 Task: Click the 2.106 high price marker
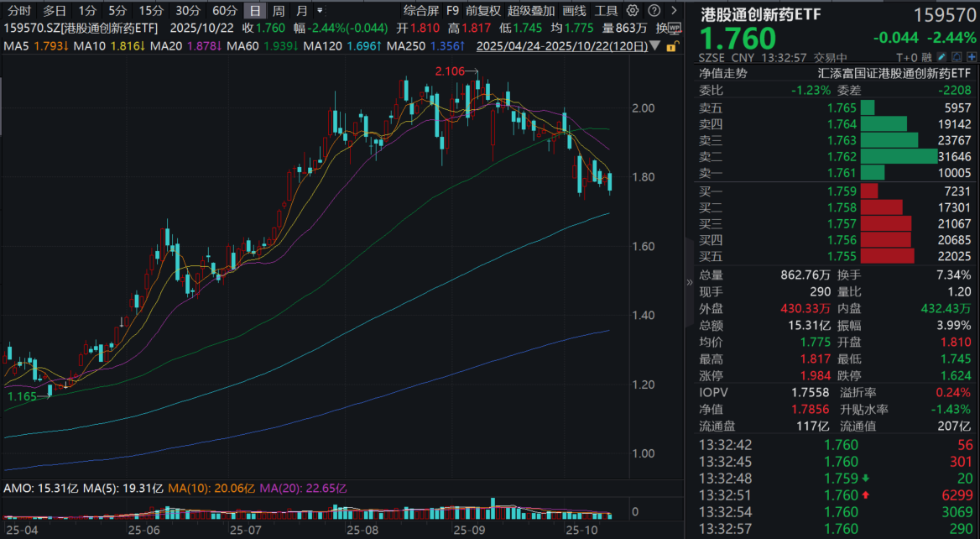[x=450, y=72]
